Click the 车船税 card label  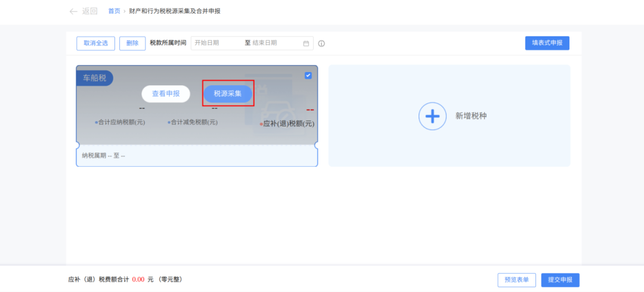(94, 78)
